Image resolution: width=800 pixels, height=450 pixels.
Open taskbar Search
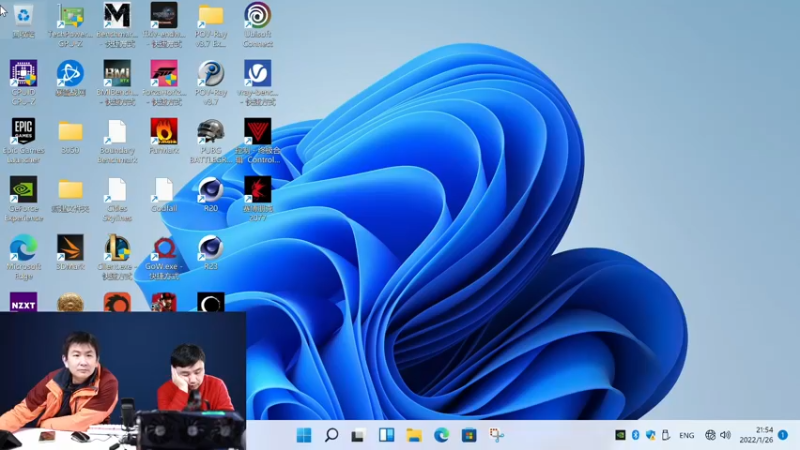(x=332, y=435)
